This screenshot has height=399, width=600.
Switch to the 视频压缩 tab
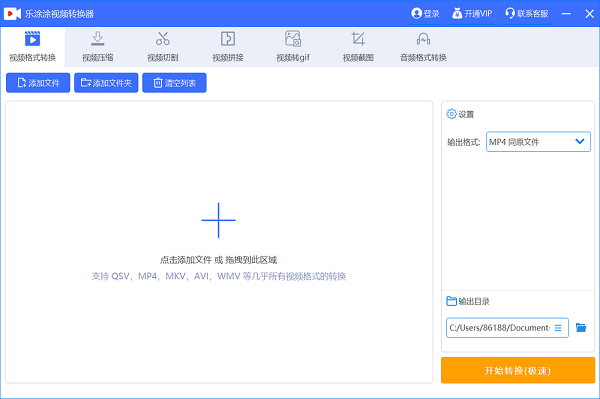pos(98,47)
